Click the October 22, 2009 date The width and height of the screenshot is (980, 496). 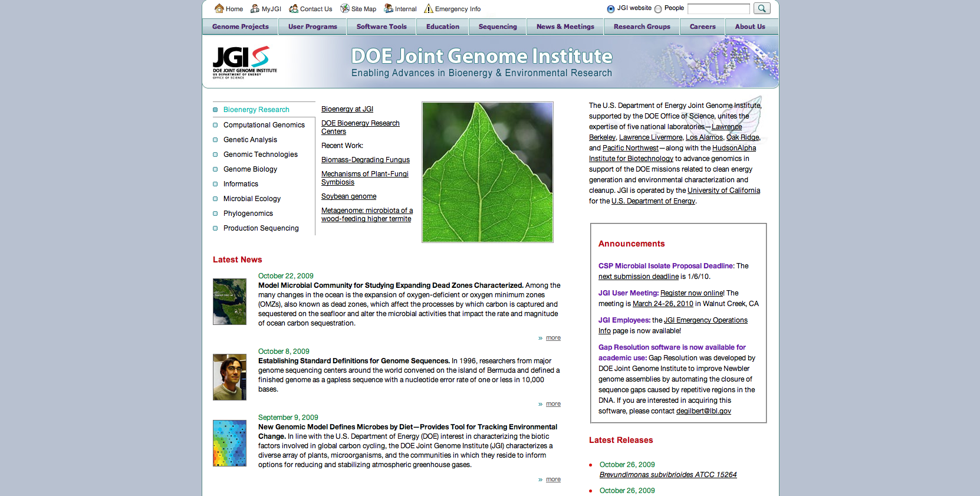coord(285,276)
